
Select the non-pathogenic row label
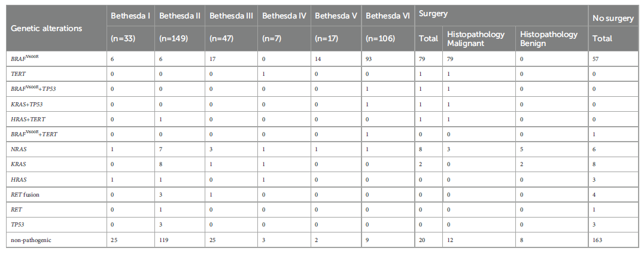(x=32, y=240)
